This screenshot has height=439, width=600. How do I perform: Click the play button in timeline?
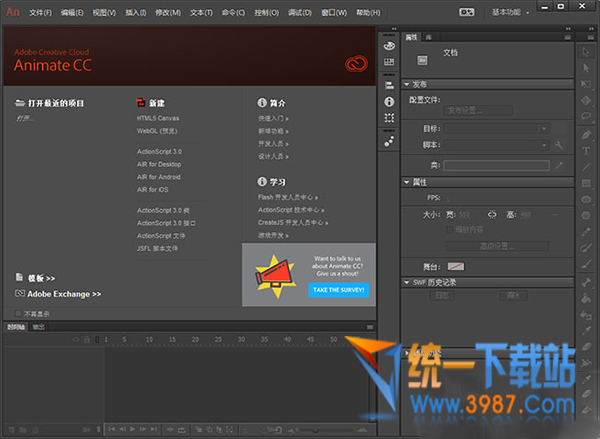[x=132, y=429]
